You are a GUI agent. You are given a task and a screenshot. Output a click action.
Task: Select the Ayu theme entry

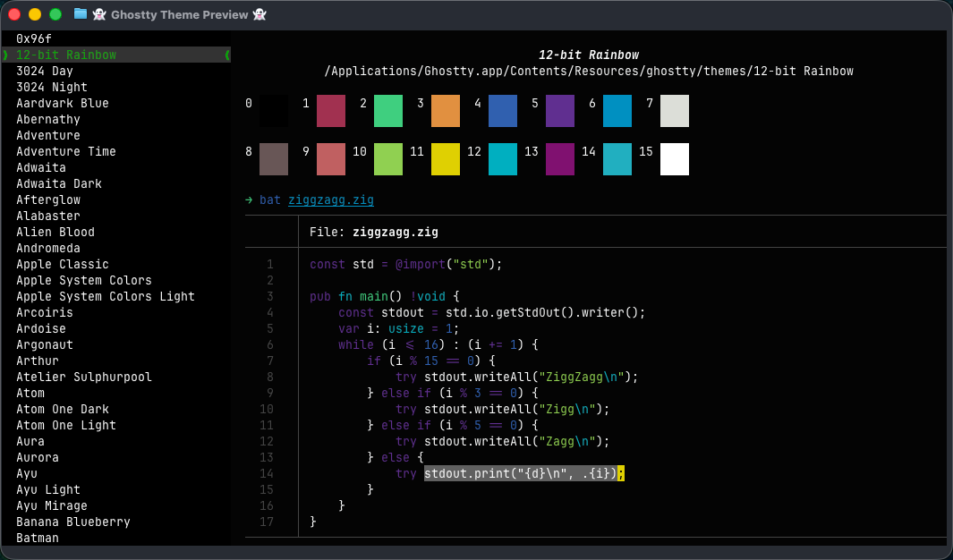tap(27, 473)
